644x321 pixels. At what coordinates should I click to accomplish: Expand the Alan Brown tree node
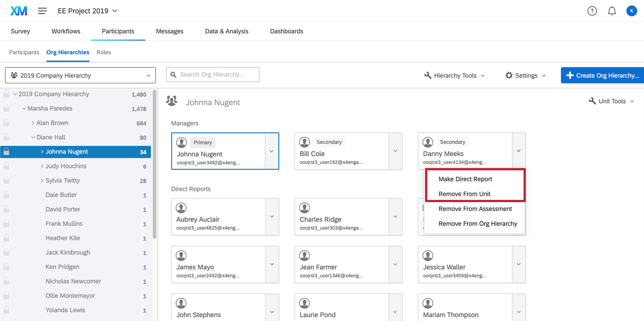coord(33,123)
